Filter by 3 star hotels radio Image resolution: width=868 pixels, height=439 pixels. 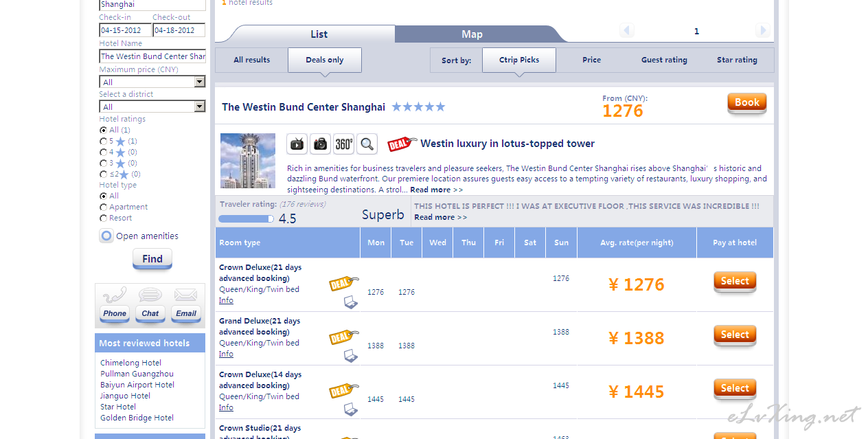click(104, 163)
